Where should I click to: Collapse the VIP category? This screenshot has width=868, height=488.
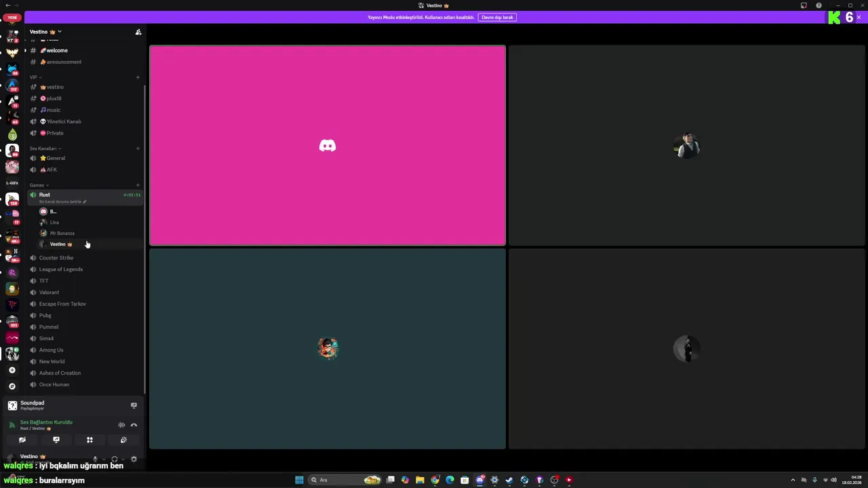coord(35,77)
